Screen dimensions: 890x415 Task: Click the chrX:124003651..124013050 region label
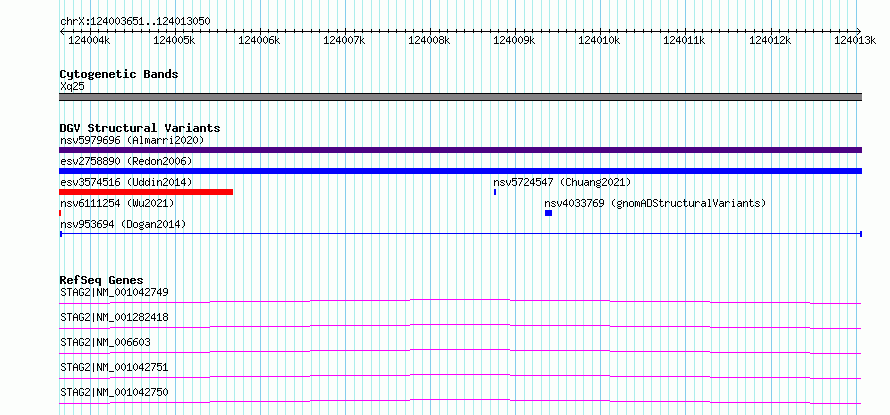tap(135, 21)
